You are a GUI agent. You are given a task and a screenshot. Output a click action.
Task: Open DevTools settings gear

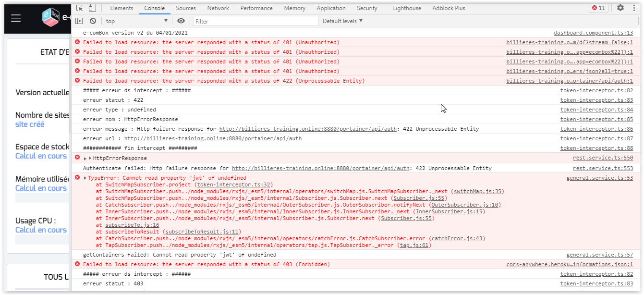coord(620,8)
